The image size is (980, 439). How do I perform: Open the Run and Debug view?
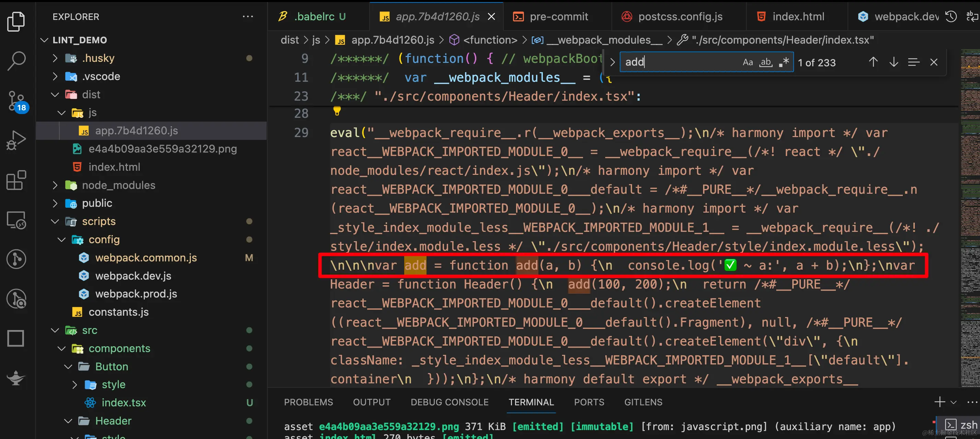(x=16, y=140)
